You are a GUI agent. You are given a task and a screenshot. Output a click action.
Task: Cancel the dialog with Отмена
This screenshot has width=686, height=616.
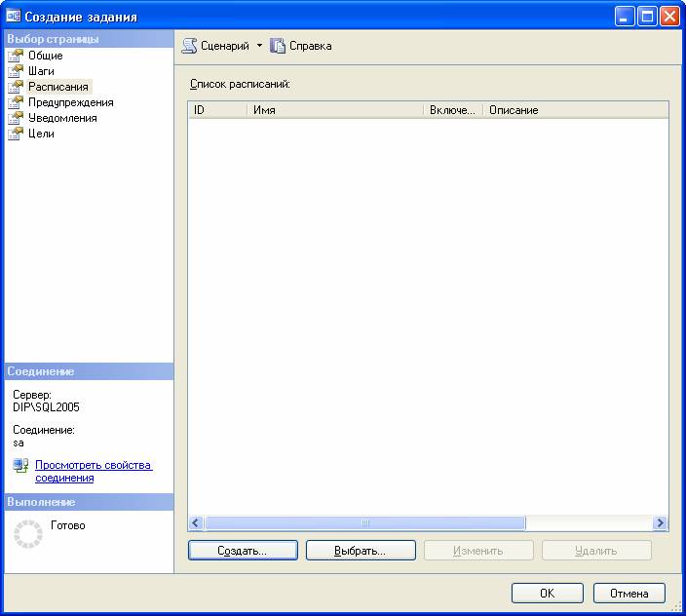pyautogui.click(x=629, y=593)
